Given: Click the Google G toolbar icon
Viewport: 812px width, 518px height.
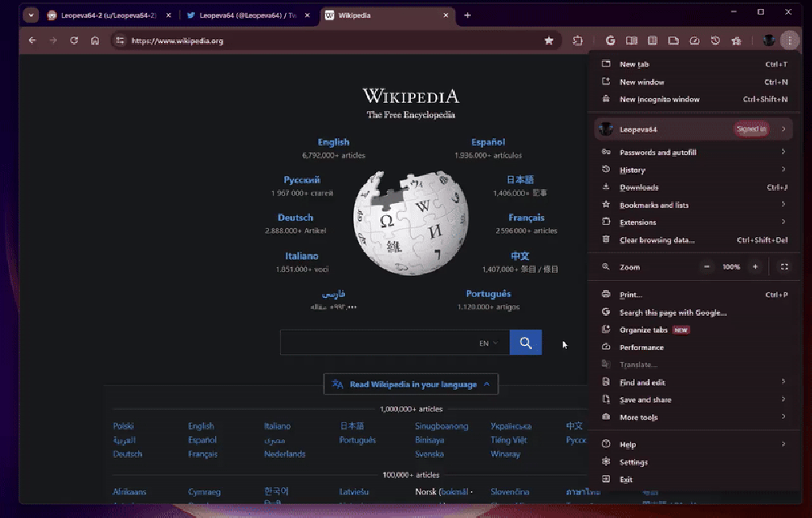Looking at the screenshot, I should [611, 41].
